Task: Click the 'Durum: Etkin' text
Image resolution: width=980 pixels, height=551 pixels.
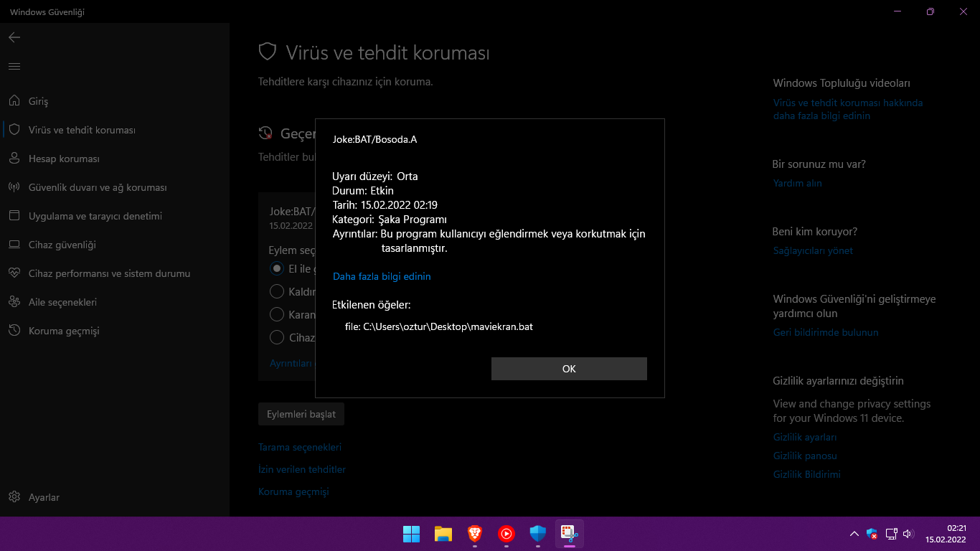Action: pyautogui.click(x=363, y=191)
